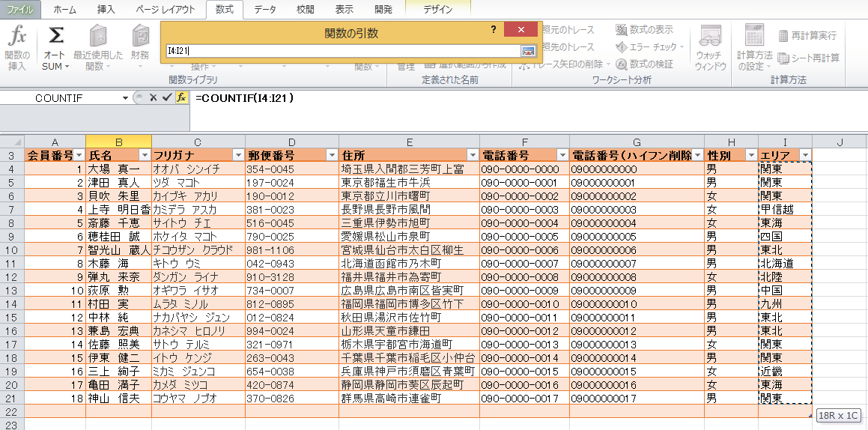Collapse the function arguments dialog range button
Viewport: 868px width, 430px height.
[528, 51]
